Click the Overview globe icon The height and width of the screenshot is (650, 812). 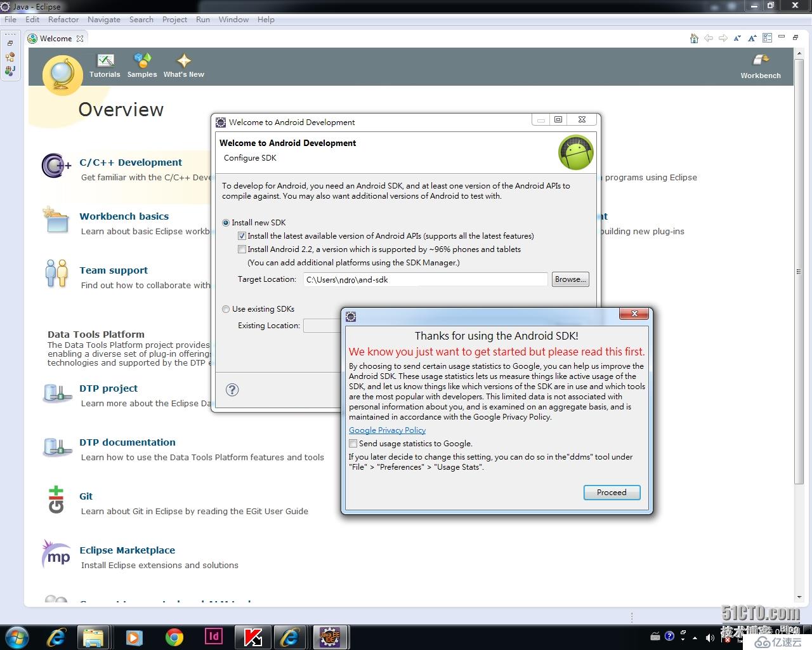click(62, 74)
